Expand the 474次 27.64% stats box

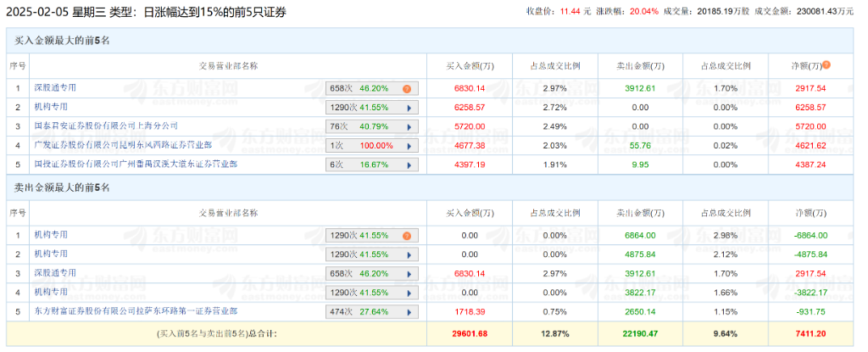(x=372, y=311)
